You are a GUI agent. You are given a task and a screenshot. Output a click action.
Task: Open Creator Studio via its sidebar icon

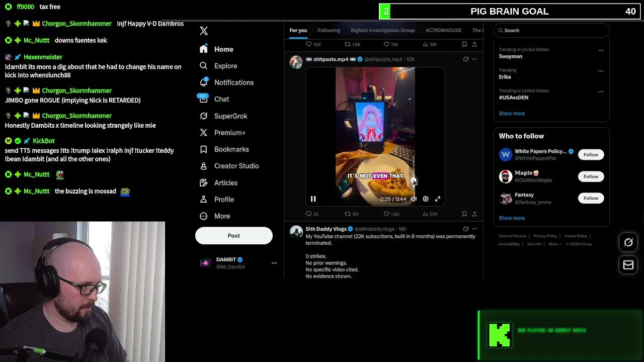[x=203, y=165]
